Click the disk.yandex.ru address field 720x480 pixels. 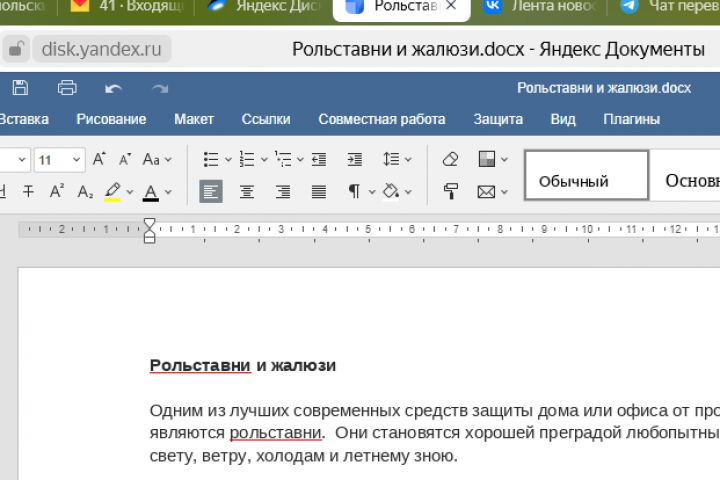point(101,49)
